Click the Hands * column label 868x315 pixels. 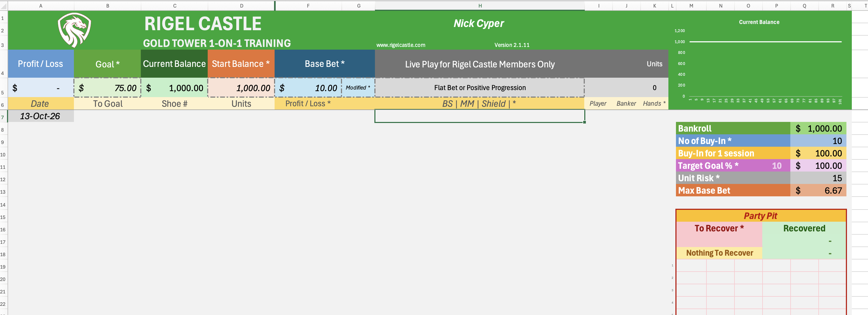[x=654, y=104]
